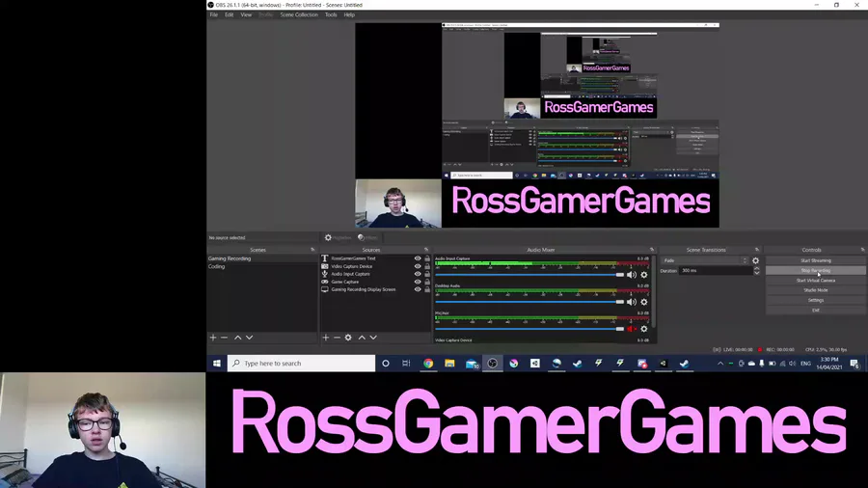Show hidden system tray icons chevron

tap(720, 364)
